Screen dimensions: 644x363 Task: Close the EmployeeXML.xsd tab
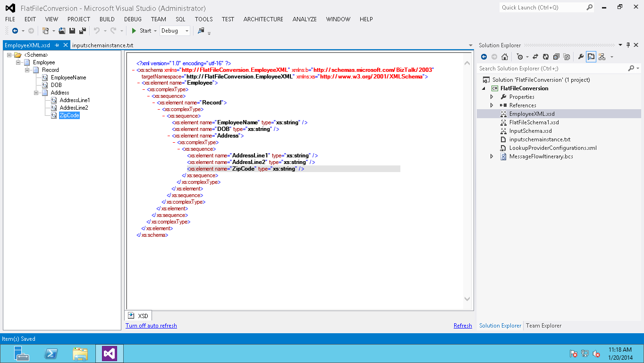pyautogui.click(x=66, y=45)
